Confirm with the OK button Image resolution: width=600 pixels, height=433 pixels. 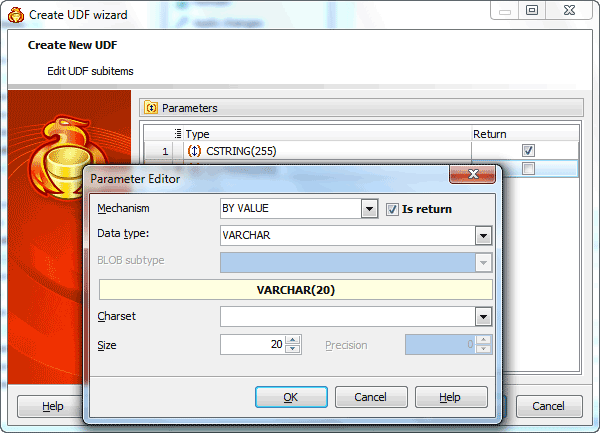(291, 397)
